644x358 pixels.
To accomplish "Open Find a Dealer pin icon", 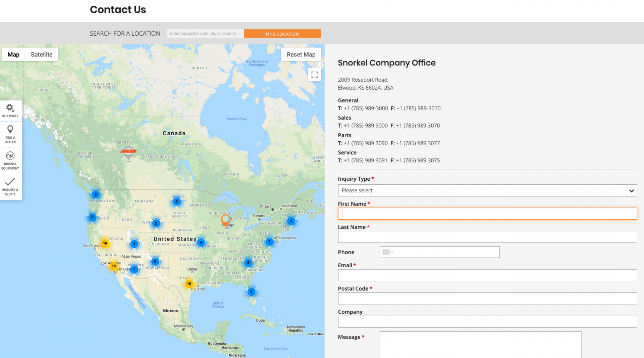I will point(10,130).
